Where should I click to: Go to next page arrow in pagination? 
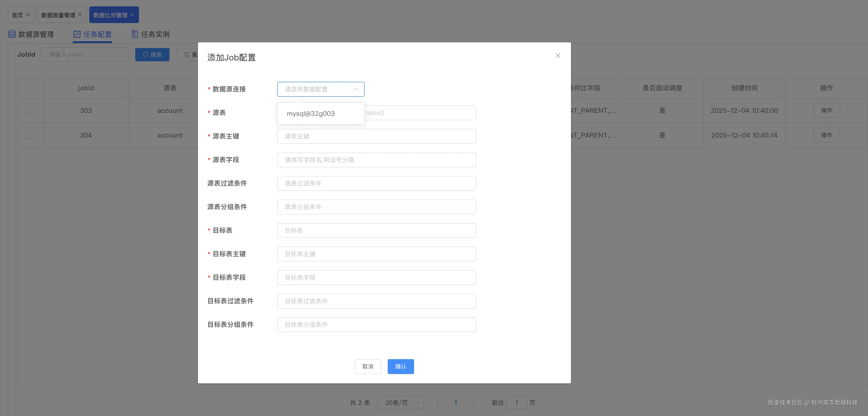click(474, 402)
